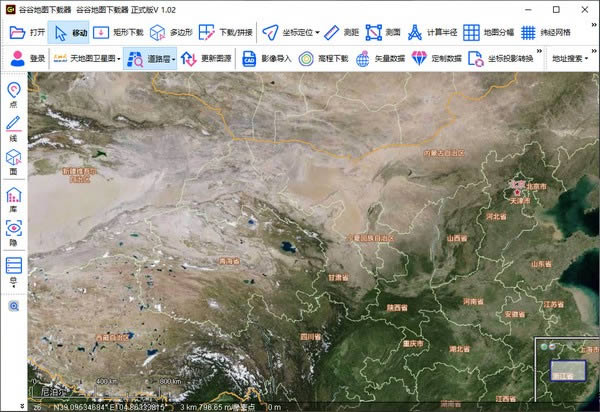This screenshot has height=412, width=600.
Task: Click the 山西省 label on map
Action: (457, 238)
